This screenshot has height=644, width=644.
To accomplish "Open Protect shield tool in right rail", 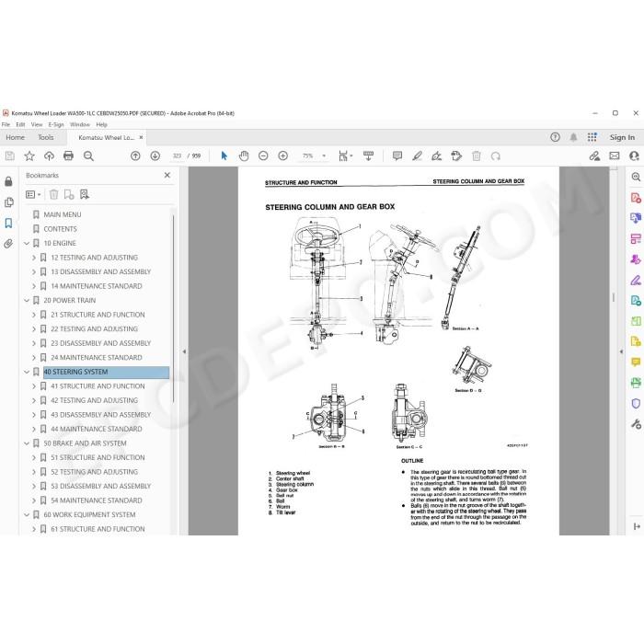I will pyautogui.click(x=636, y=403).
